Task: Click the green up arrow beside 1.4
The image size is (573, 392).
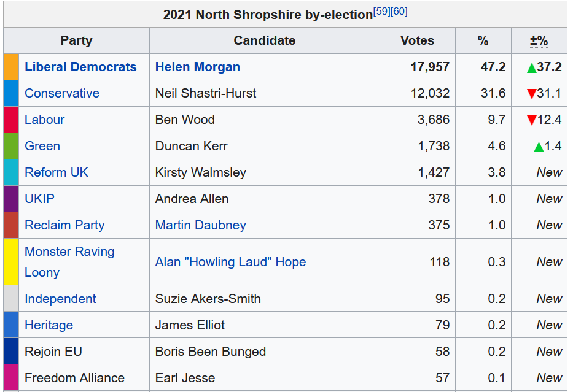Action: tap(539, 147)
